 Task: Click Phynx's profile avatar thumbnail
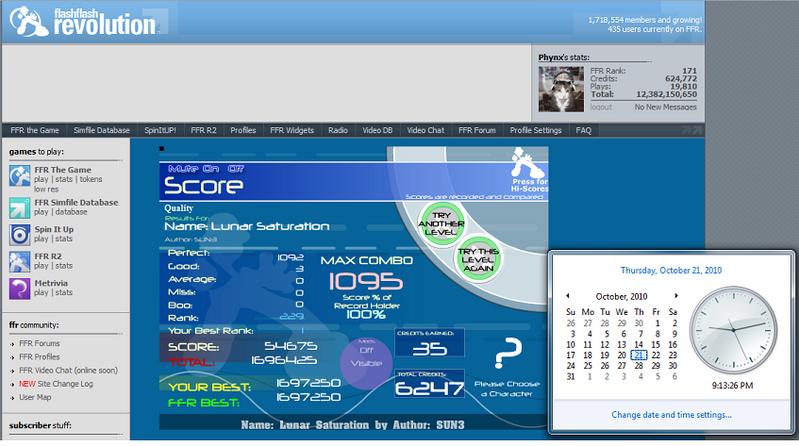pos(561,89)
